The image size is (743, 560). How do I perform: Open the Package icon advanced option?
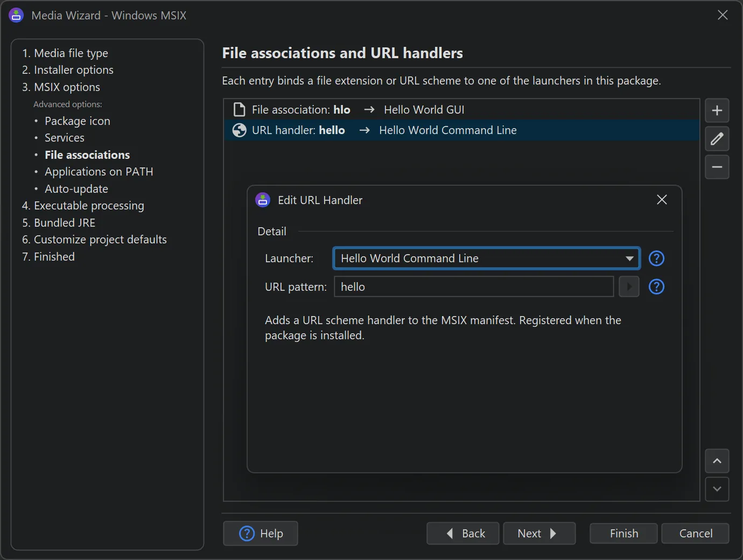[x=77, y=121]
